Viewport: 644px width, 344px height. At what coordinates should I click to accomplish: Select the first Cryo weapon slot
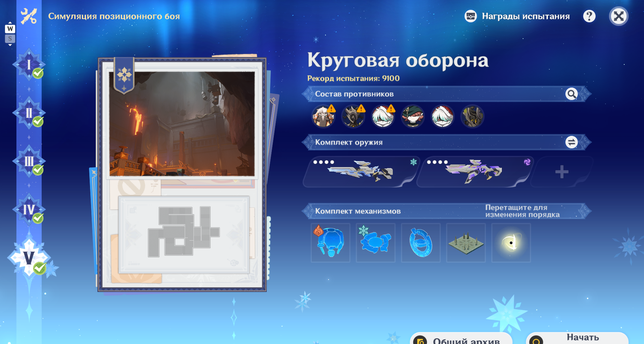pyautogui.click(x=360, y=172)
